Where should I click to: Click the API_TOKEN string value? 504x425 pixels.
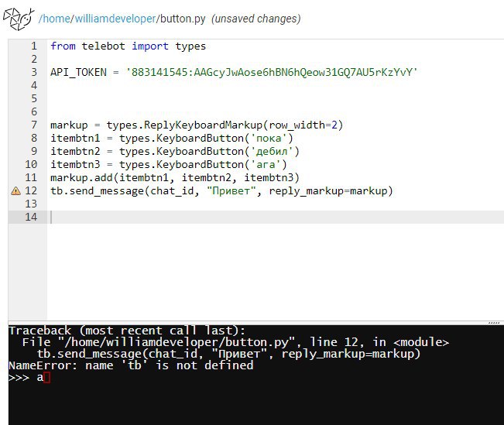(271, 72)
